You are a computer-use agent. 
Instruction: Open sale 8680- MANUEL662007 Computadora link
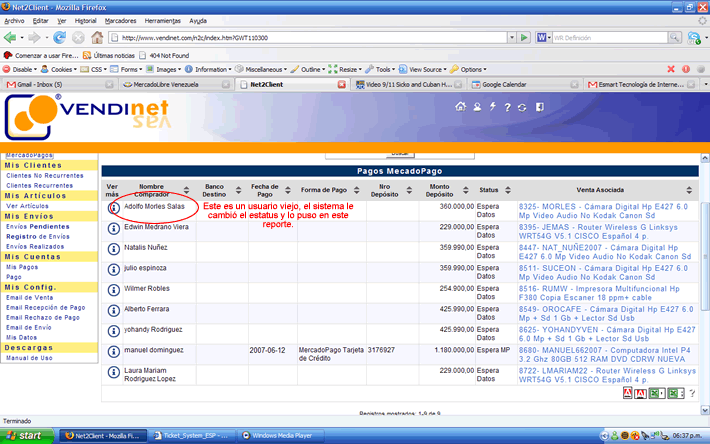[x=604, y=354]
